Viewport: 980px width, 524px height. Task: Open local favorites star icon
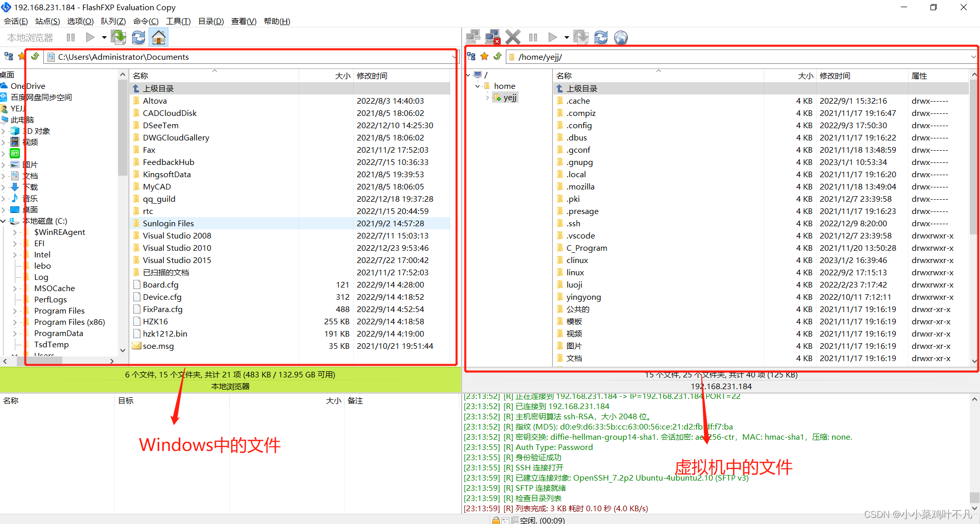tap(21, 56)
